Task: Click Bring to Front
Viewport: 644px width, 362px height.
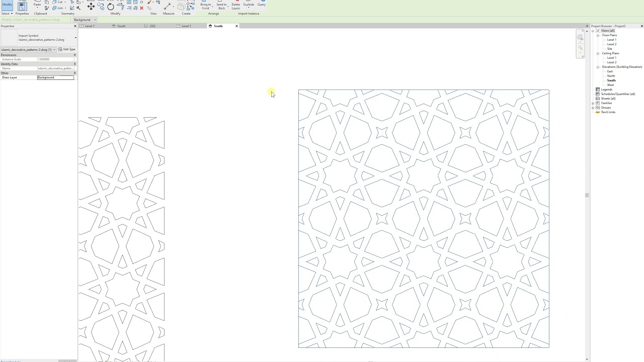Action: [x=205, y=5]
